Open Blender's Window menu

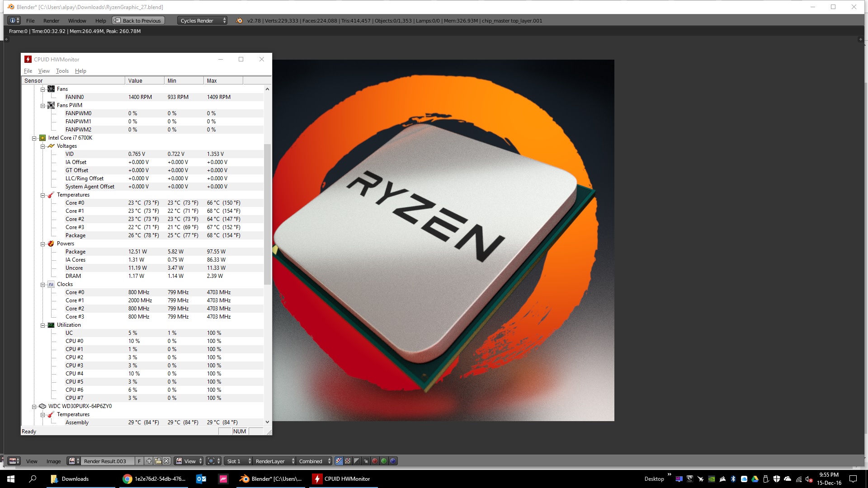77,21
